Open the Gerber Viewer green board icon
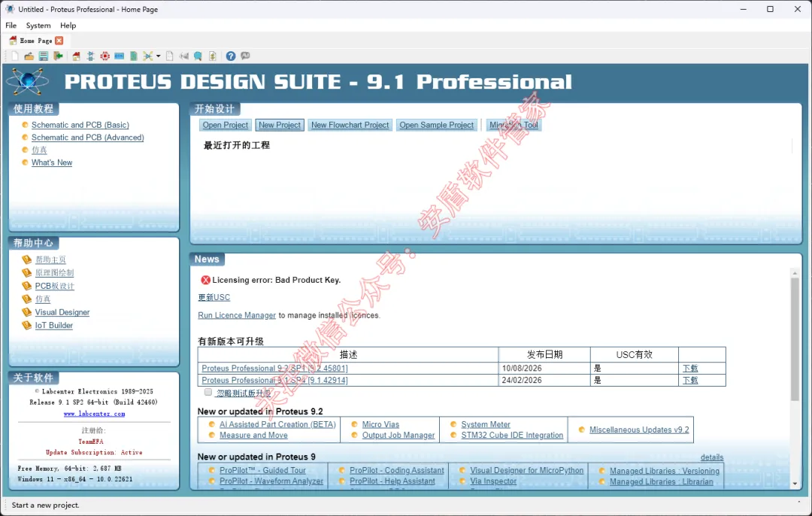Viewport: 812px width, 516px height. coord(134,56)
